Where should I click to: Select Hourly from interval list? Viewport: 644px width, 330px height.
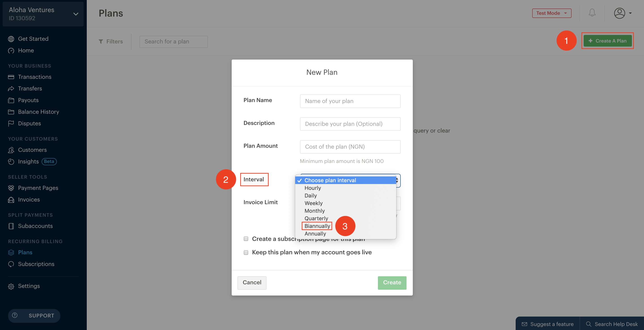(345, 188)
